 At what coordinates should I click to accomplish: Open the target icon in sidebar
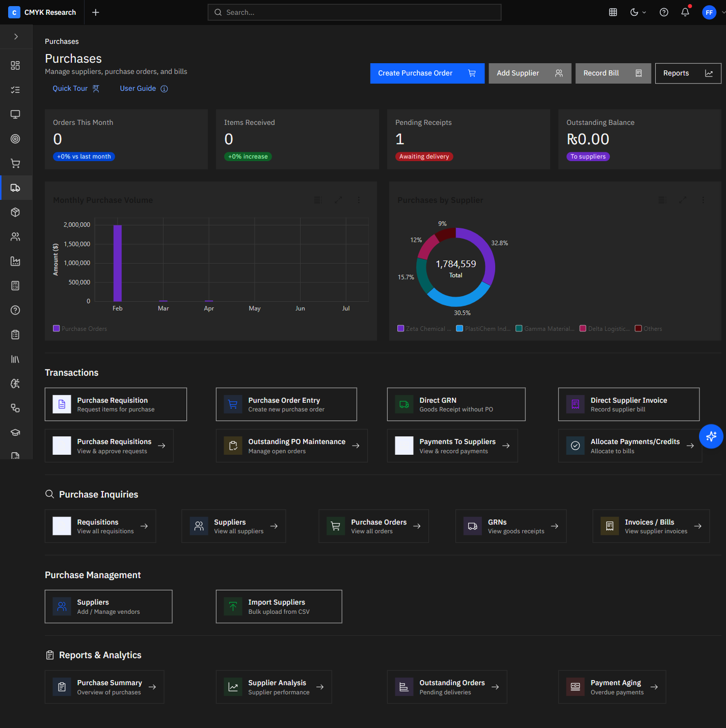pyautogui.click(x=15, y=139)
